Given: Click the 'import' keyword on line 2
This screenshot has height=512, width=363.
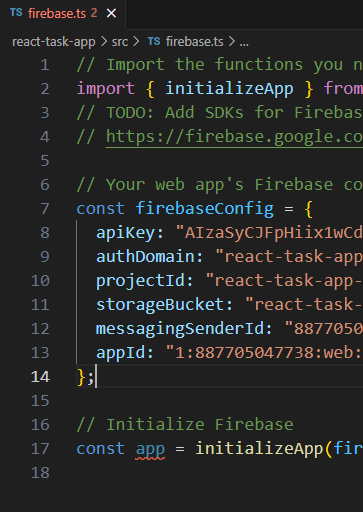Looking at the screenshot, I should tap(106, 89).
